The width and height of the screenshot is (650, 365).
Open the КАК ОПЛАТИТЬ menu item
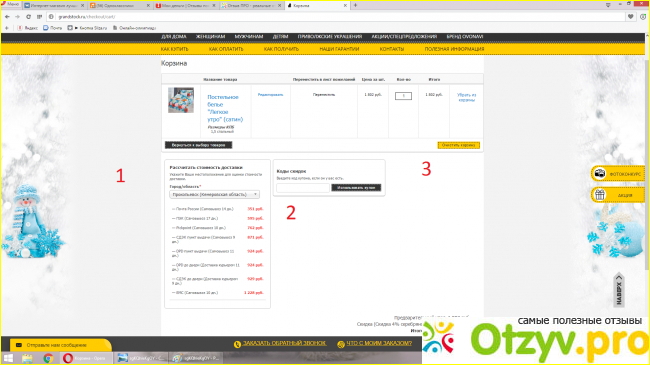(x=226, y=49)
